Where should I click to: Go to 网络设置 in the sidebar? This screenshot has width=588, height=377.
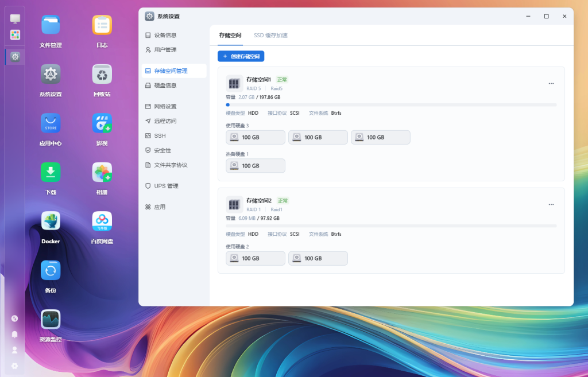click(x=165, y=107)
